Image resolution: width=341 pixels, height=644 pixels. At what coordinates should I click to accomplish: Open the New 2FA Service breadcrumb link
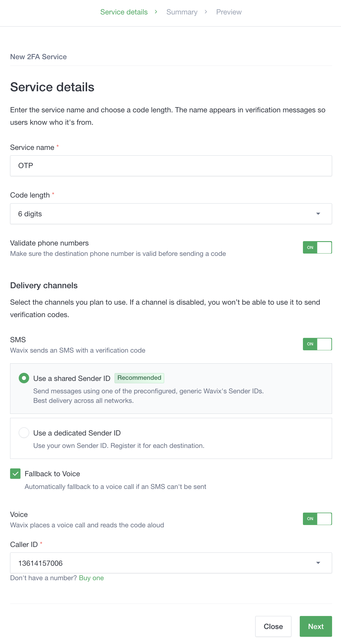[38, 57]
